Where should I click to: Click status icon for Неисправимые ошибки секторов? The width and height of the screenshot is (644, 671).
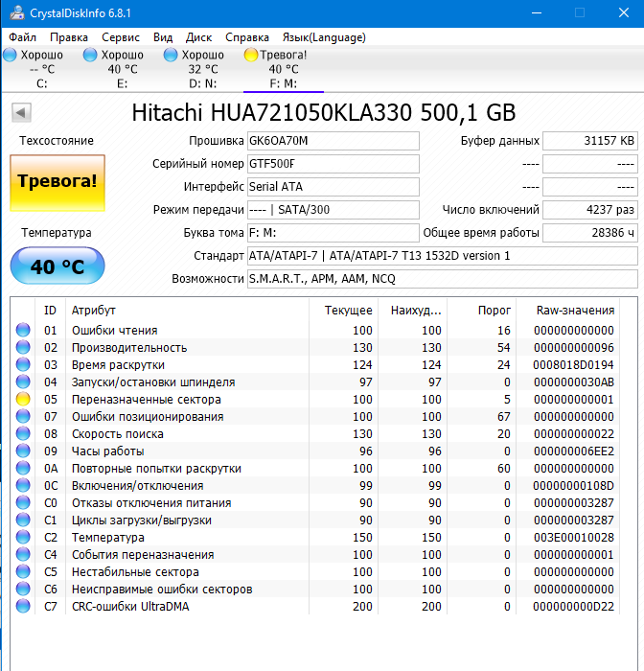(x=23, y=589)
